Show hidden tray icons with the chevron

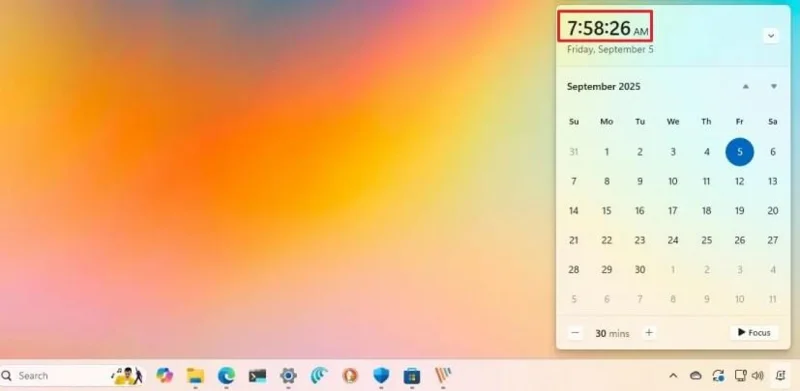(673, 376)
